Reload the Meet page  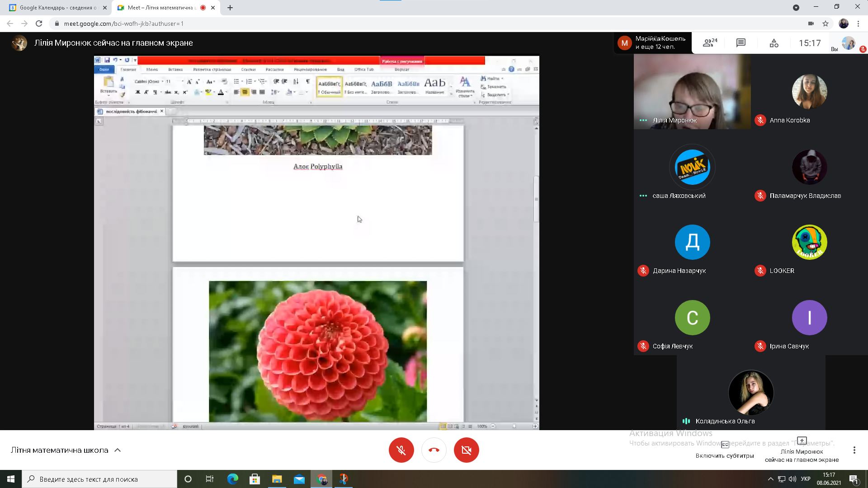tap(39, 23)
